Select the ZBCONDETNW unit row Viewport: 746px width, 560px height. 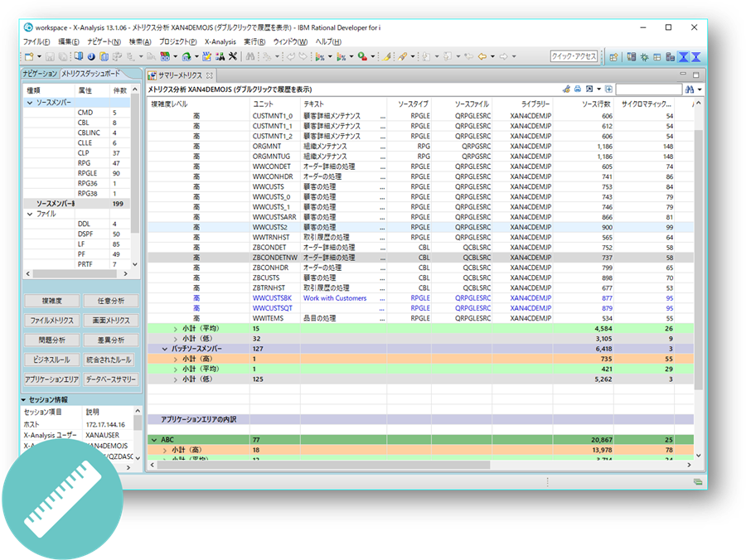pos(420,258)
